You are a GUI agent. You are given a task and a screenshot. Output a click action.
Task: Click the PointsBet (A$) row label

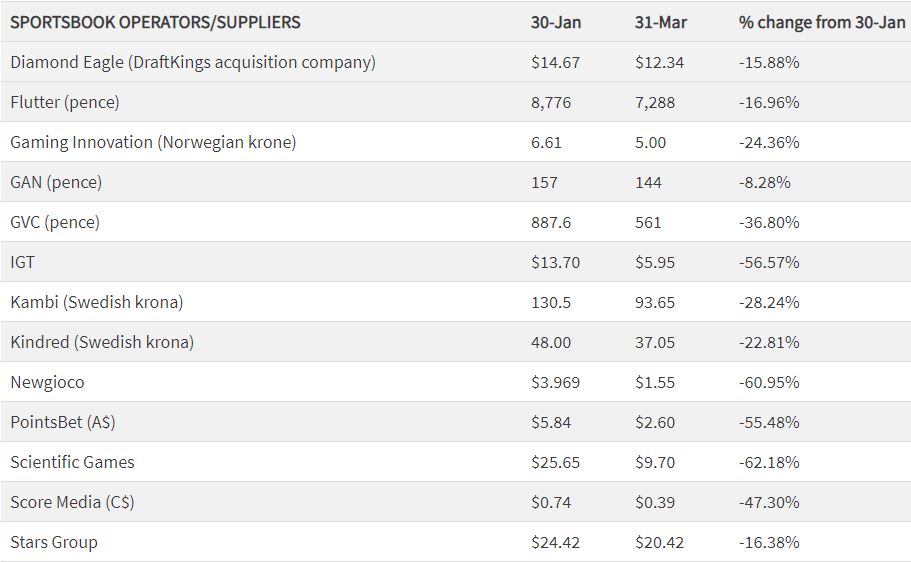pos(63,422)
